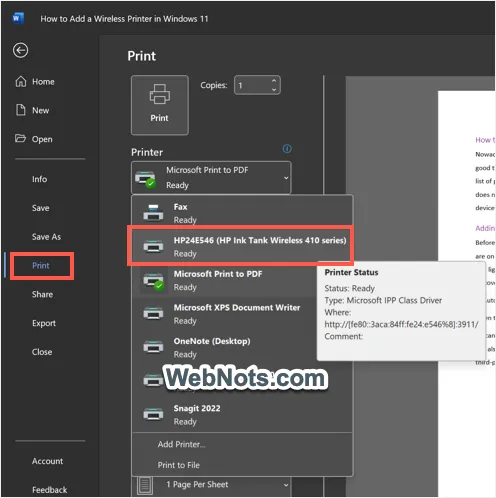
Task: Click the back arrow icon
Action: (20, 50)
